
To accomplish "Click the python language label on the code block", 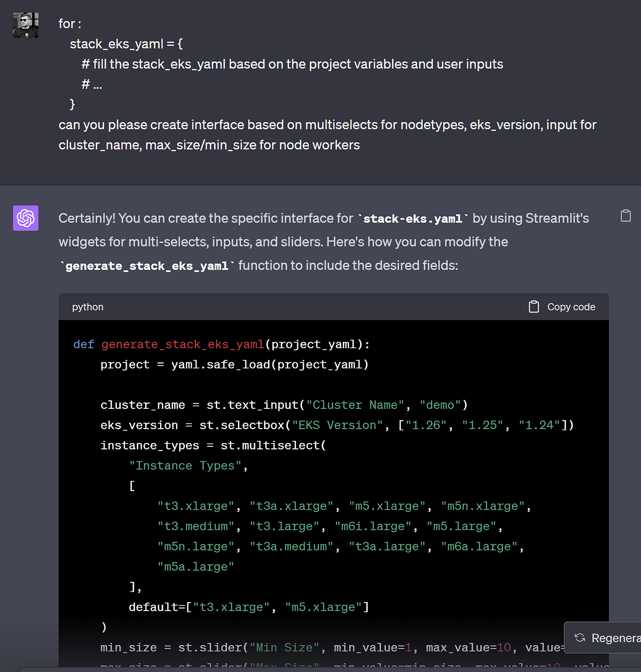I will click(x=87, y=306).
